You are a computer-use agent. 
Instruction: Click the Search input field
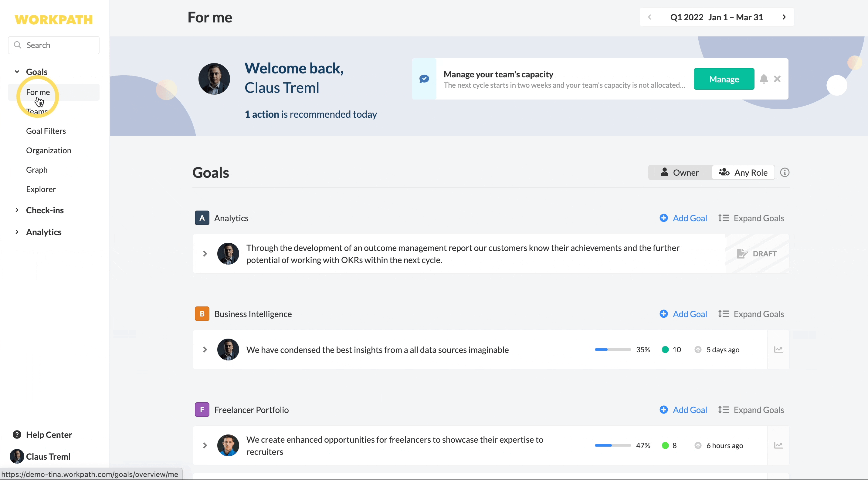tap(54, 45)
